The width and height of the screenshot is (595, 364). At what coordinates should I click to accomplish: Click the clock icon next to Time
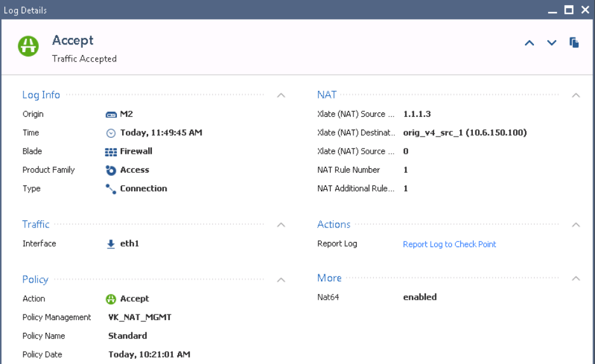pos(111,133)
